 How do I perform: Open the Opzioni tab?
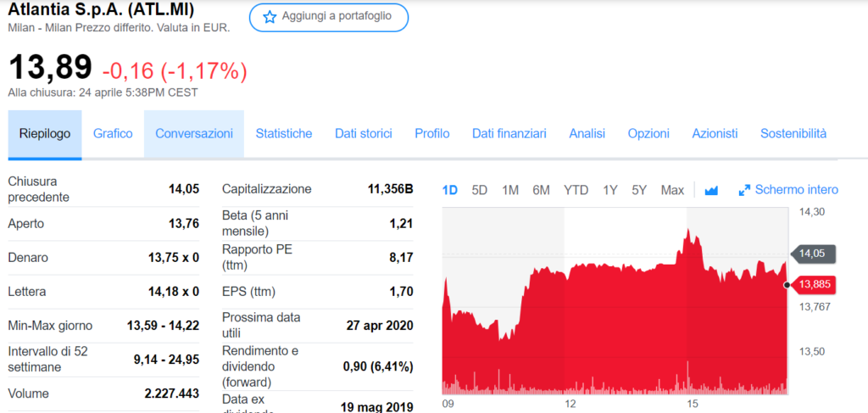(x=648, y=134)
